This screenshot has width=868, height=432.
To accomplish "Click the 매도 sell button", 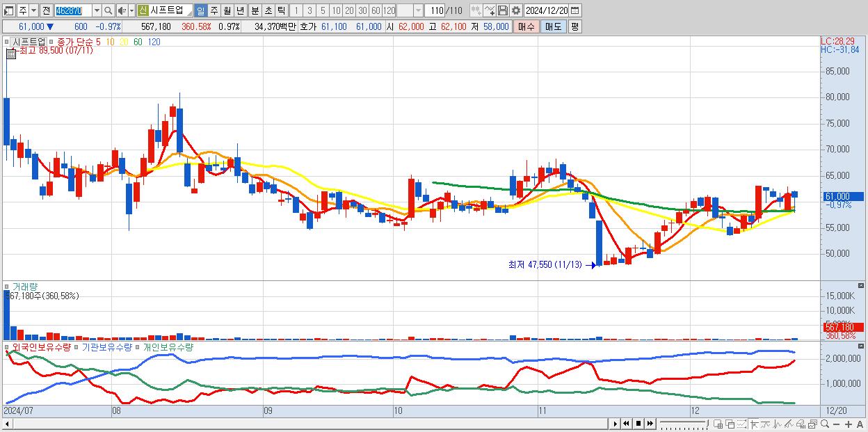I will tap(553, 26).
